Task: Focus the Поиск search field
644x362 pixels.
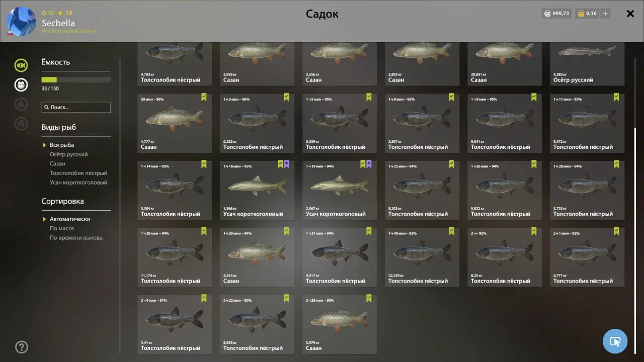Action: pyautogui.click(x=76, y=107)
